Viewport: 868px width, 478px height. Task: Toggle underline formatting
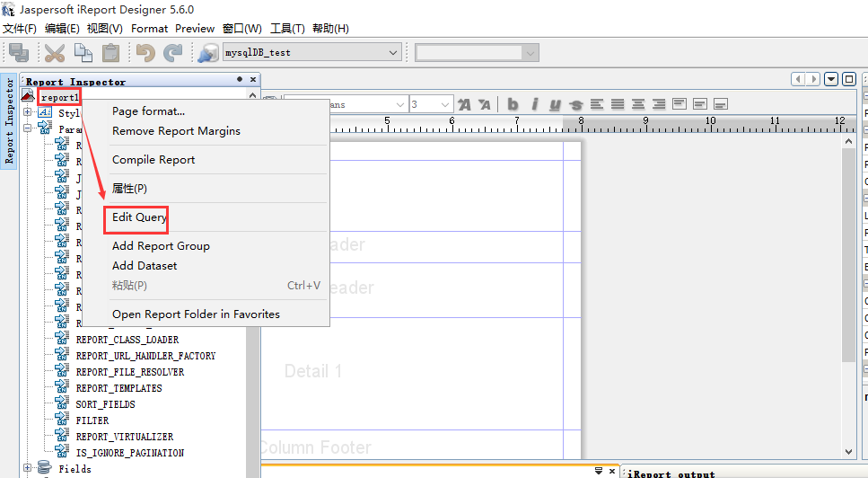pos(555,104)
